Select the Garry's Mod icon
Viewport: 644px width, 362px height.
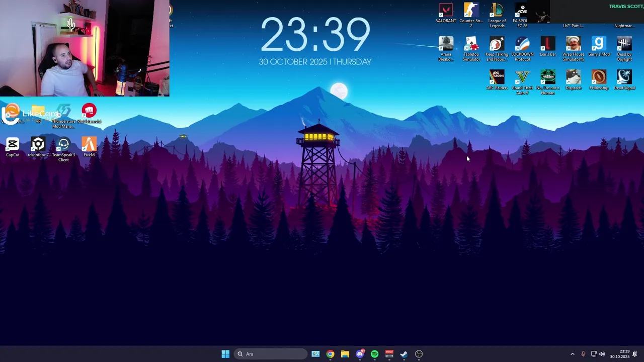click(x=599, y=47)
